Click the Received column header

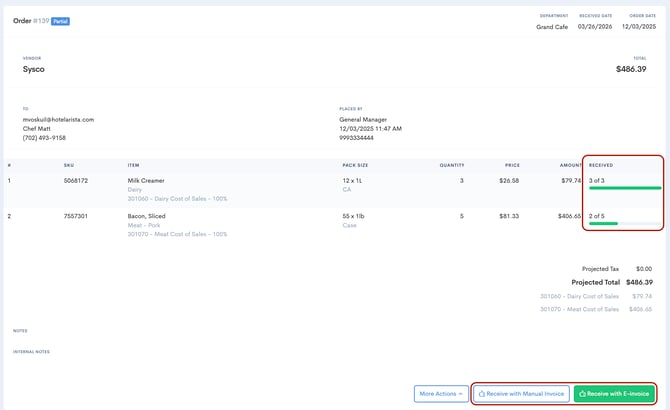pos(601,164)
